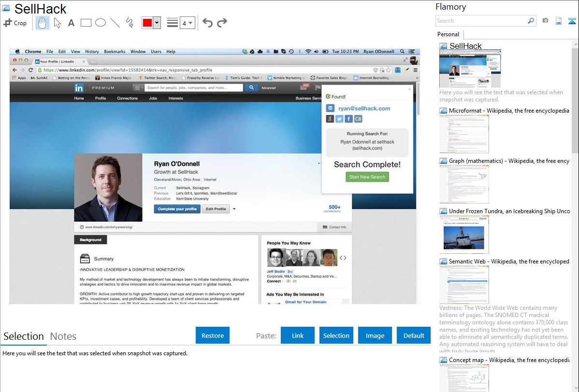Click the Twitter icon in SellHack popup
This screenshot has height=392, width=579.
click(339, 119)
